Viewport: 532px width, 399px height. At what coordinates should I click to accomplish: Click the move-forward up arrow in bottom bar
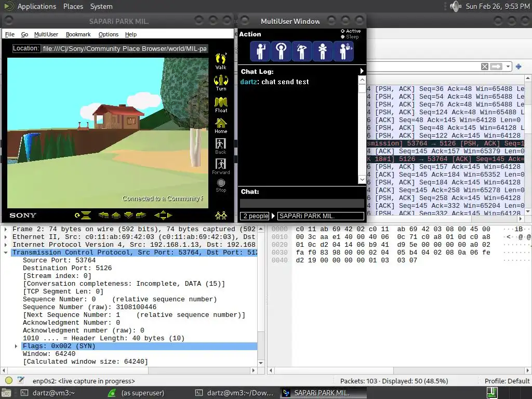click(116, 215)
